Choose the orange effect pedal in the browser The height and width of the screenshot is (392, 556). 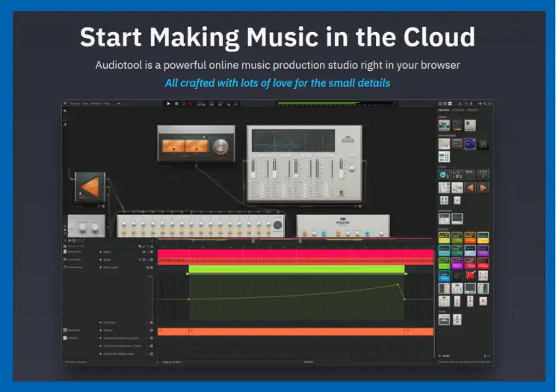click(470, 237)
